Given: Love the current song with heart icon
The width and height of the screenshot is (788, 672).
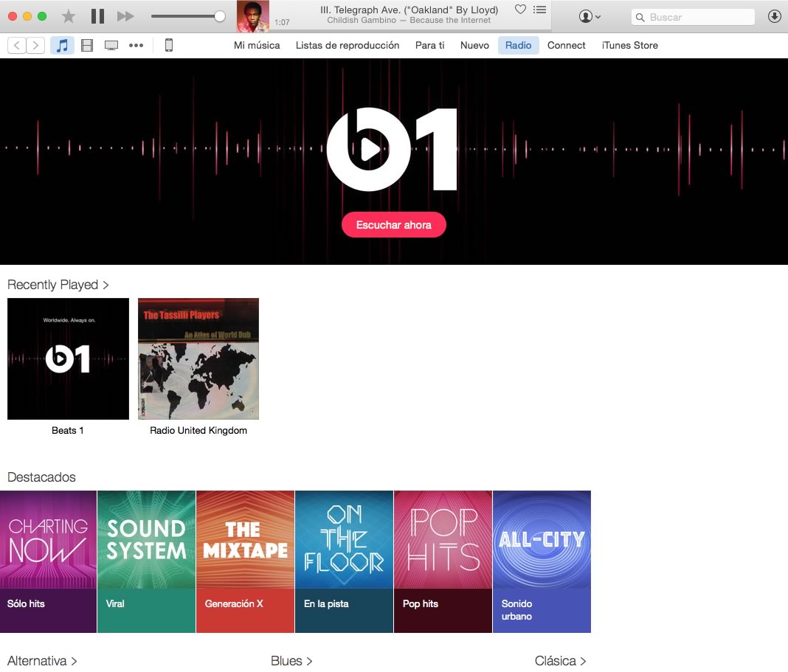Looking at the screenshot, I should pos(520,10).
